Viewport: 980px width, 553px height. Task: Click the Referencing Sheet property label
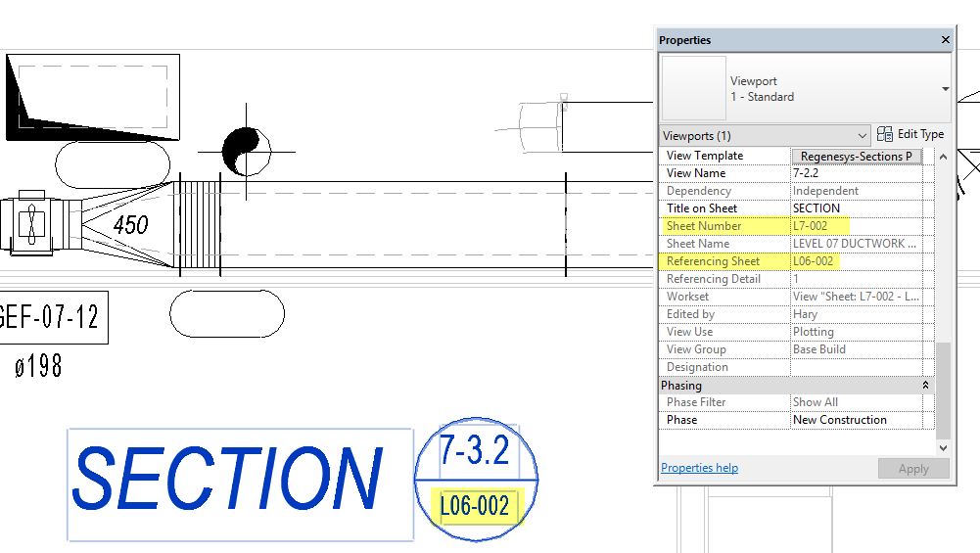(713, 261)
